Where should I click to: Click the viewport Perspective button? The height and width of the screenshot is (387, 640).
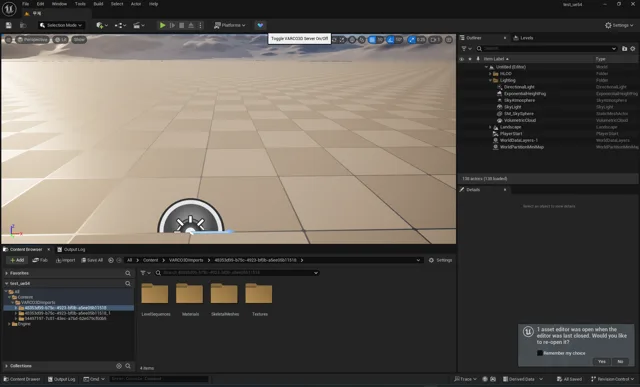[x=32, y=40]
